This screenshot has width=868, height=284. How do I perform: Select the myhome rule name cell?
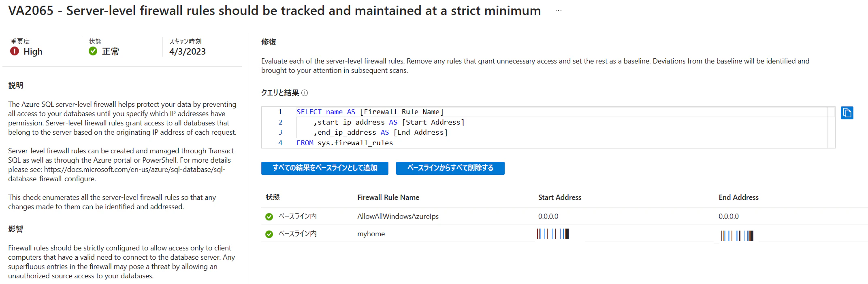pyautogui.click(x=371, y=234)
